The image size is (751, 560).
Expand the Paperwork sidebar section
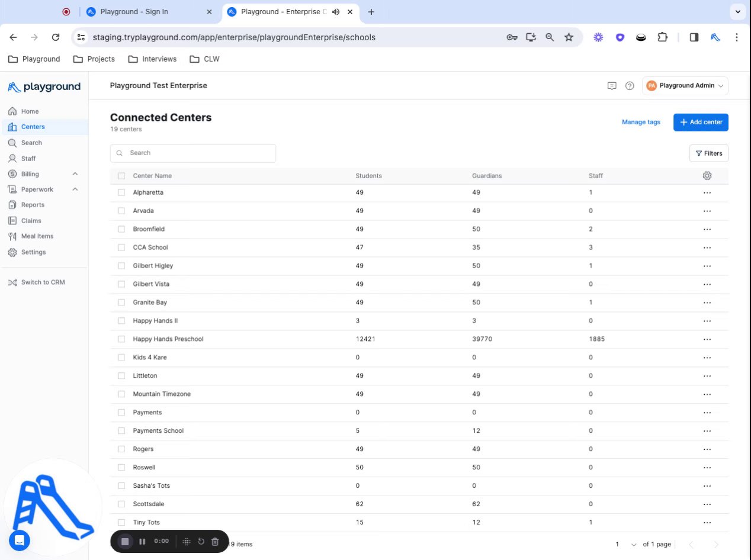coord(75,189)
